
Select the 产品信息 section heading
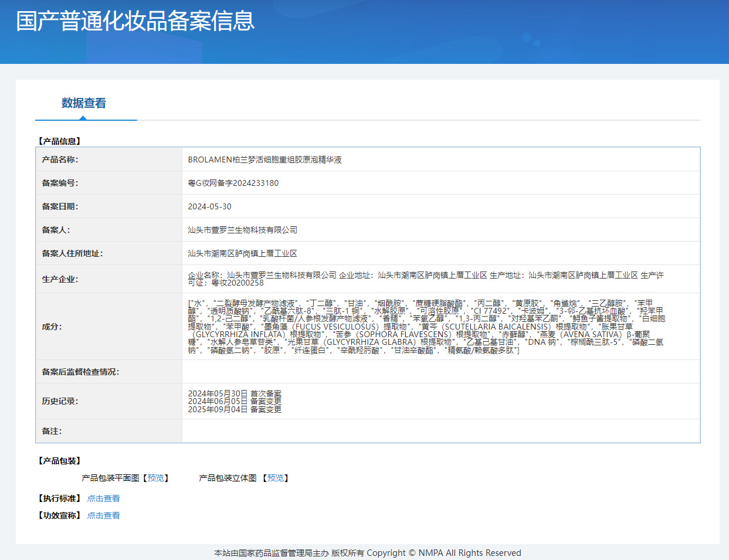[x=60, y=141]
